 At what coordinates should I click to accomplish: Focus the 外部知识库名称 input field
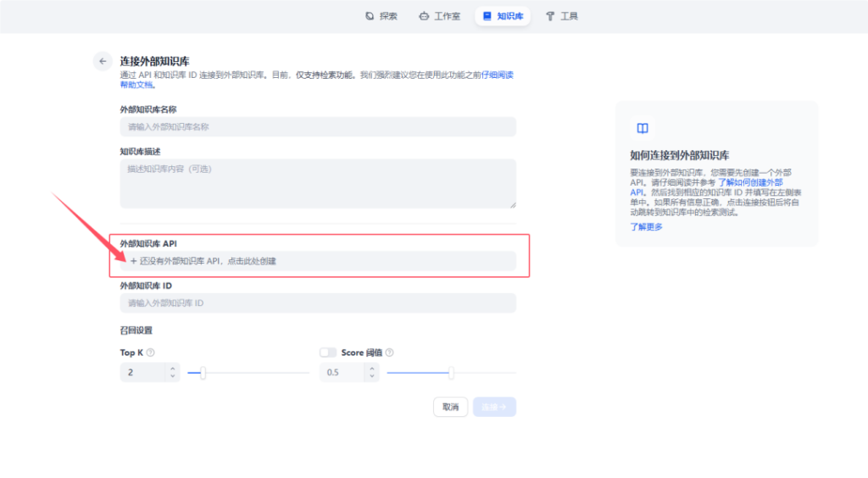point(318,127)
